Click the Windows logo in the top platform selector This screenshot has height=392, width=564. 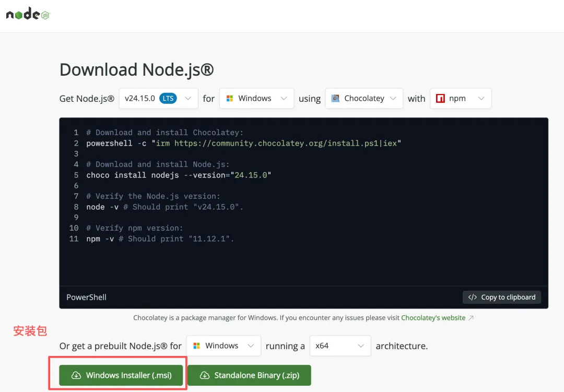[x=229, y=99]
